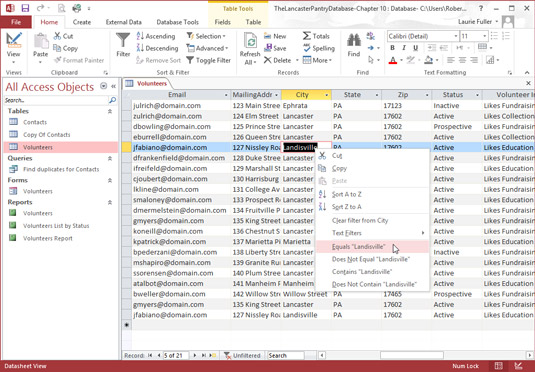This screenshot has height=372, width=535.
Task: Open the Selection filter dropdown
Action: [x=206, y=36]
